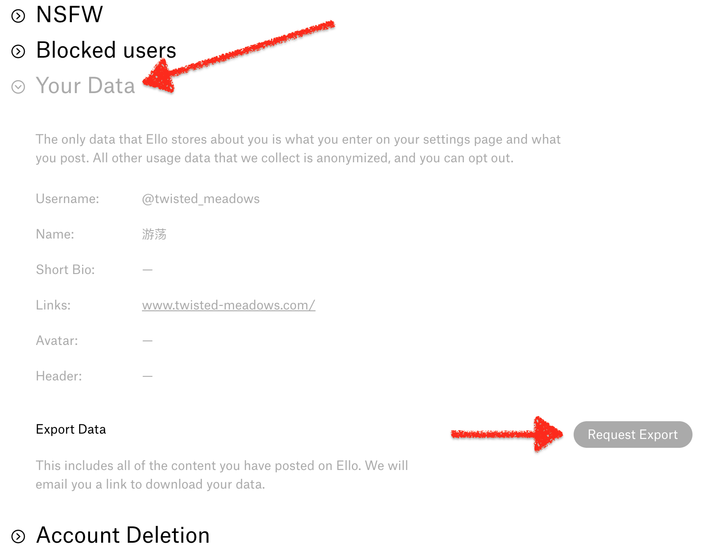
Task: Click the Links label
Action: [53, 305]
